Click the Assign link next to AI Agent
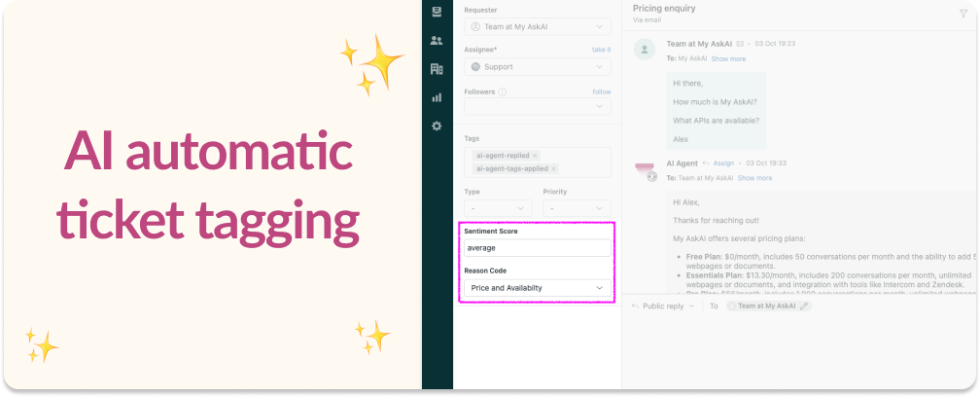The height and width of the screenshot is (397, 980). (723, 163)
